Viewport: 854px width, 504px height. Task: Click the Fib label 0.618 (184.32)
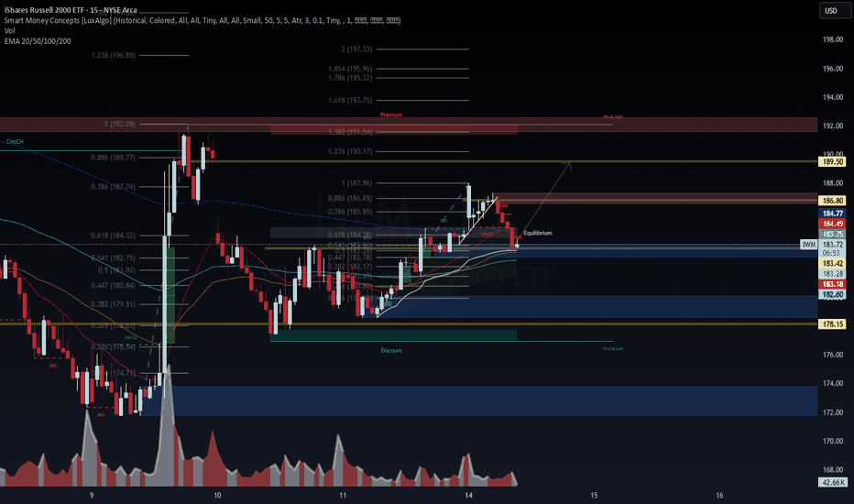(114, 236)
